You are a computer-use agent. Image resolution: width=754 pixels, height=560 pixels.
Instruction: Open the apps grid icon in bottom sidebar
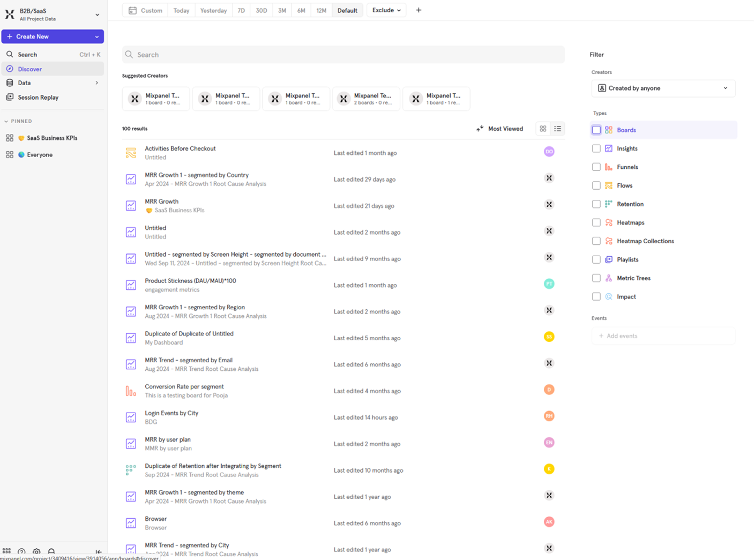[6, 551]
